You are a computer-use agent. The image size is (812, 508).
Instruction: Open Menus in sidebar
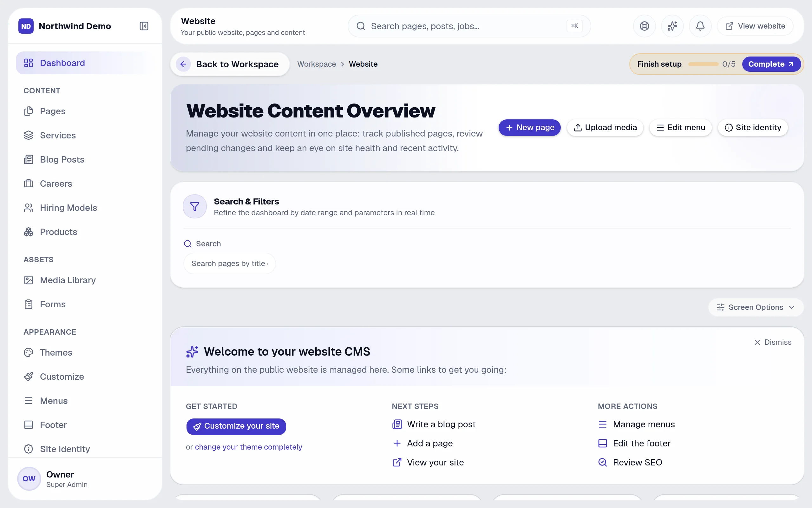tap(85, 401)
